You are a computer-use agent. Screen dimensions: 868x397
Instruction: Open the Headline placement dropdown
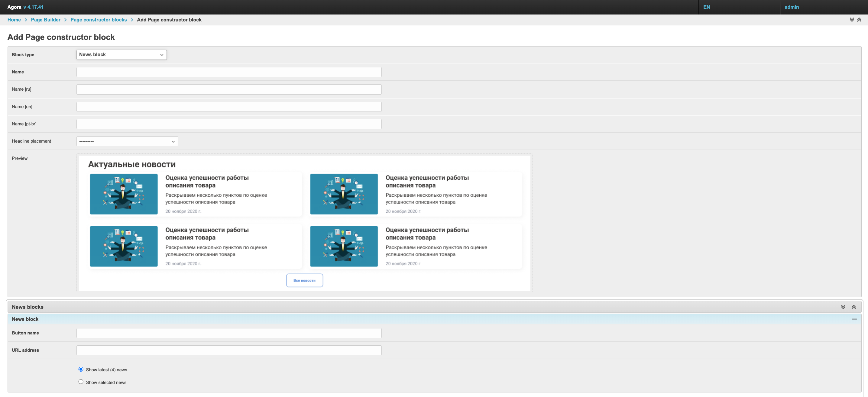coord(127,141)
